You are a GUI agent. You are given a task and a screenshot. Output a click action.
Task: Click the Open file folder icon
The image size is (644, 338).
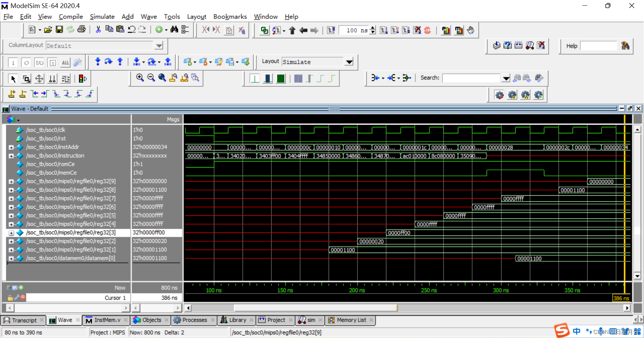48,30
